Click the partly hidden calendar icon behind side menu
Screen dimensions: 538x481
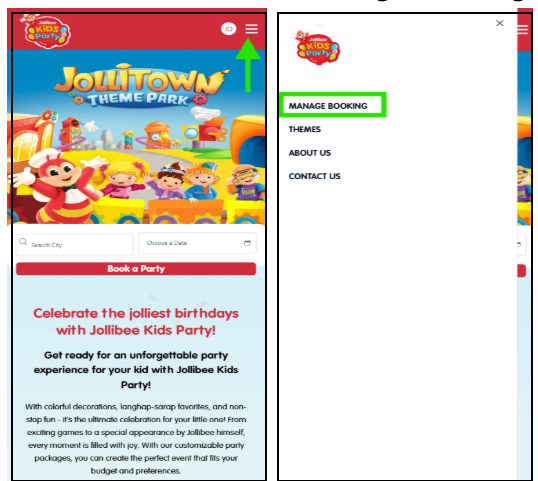tap(519, 244)
